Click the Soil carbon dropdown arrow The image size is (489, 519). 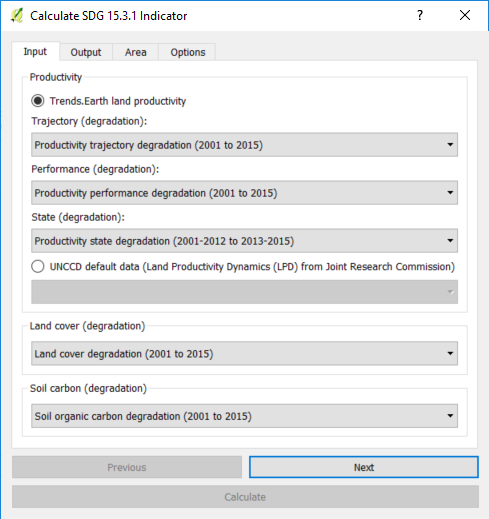coord(450,416)
